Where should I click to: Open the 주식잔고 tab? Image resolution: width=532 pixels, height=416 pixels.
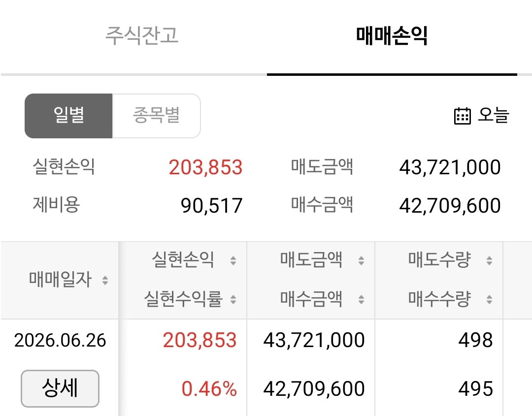point(142,35)
